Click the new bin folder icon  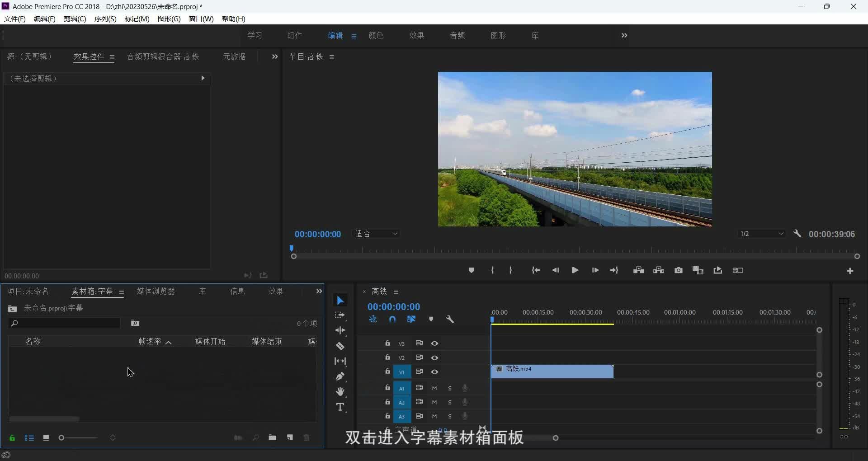pos(272,437)
